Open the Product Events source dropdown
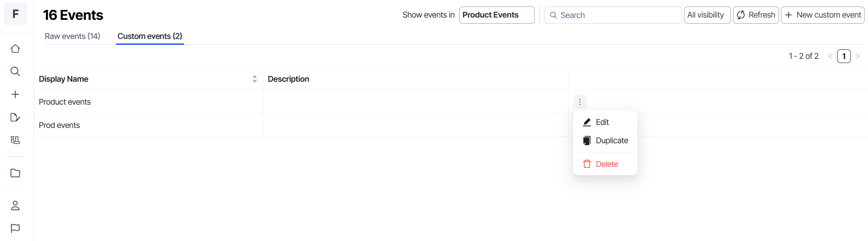This screenshot has height=241, width=868. point(497,15)
